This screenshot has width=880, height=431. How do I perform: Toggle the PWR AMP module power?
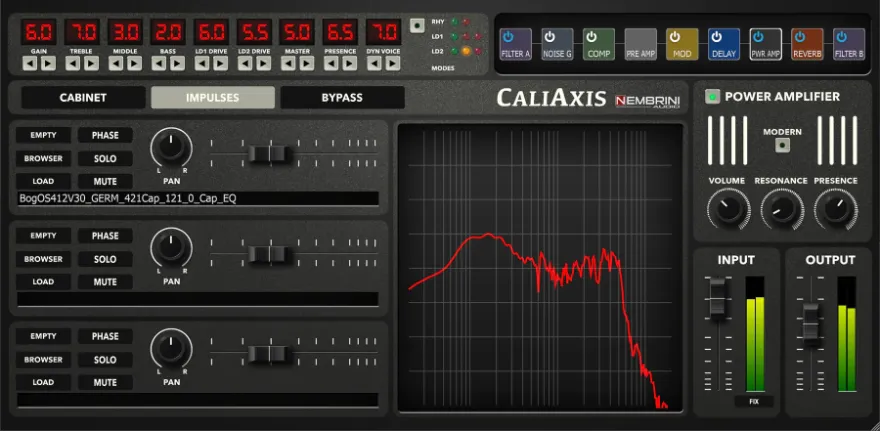[758, 36]
